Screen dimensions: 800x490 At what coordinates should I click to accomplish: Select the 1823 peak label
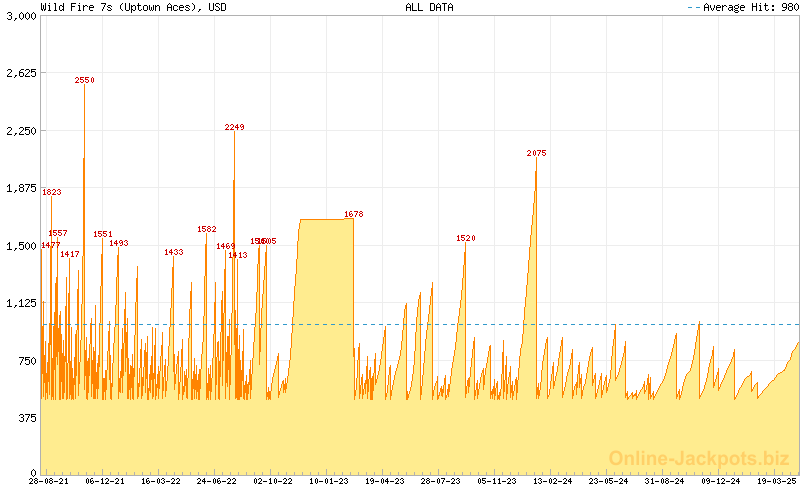51,192
